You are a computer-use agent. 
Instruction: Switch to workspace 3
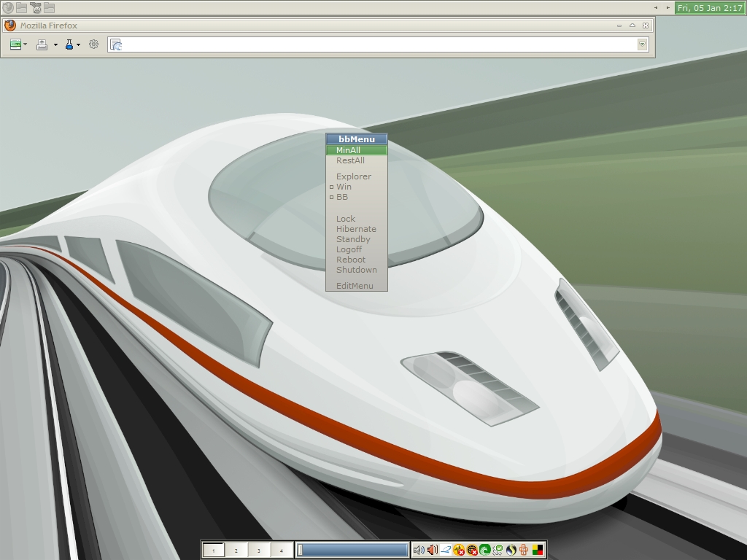(x=259, y=551)
